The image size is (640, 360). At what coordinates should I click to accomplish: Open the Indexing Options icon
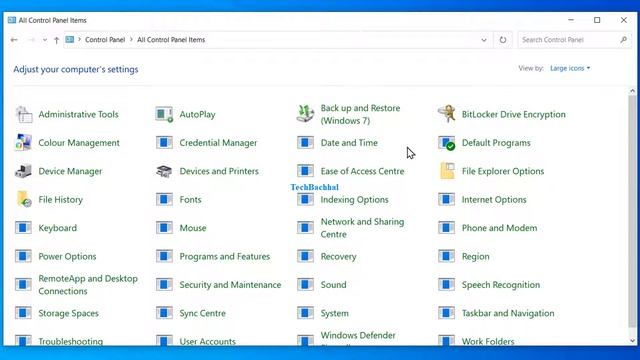(305, 199)
